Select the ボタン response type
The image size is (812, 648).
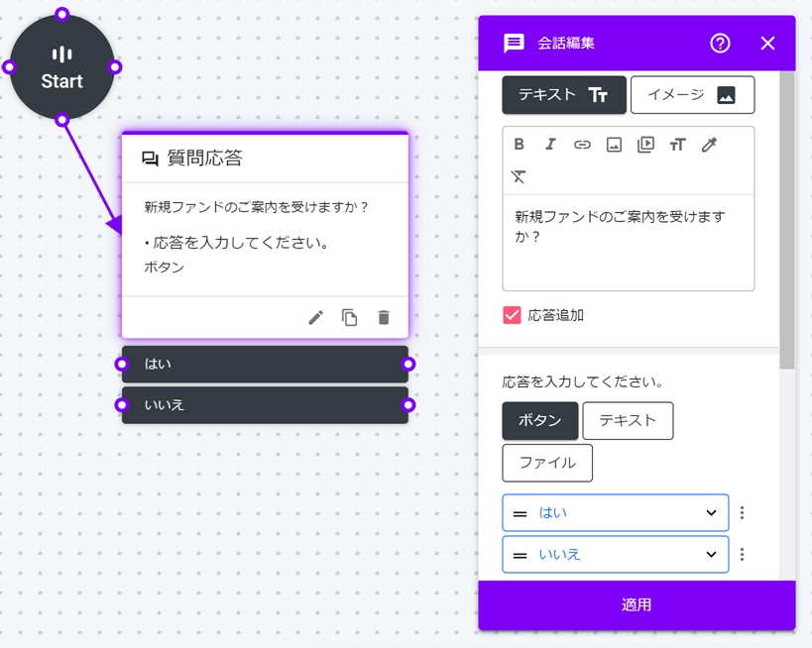pyautogui.click(x=540, y=421)
